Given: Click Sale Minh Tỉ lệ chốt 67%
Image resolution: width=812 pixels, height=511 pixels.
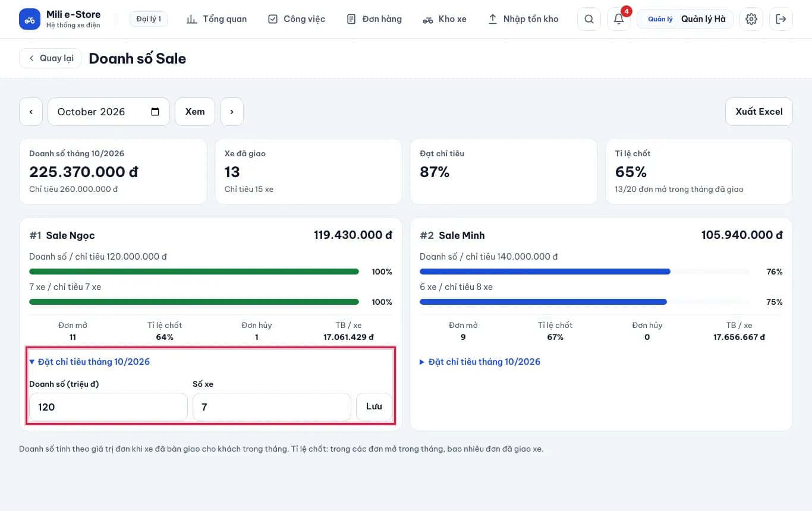Looking at the screenshot, I should [x=555, y=337].
